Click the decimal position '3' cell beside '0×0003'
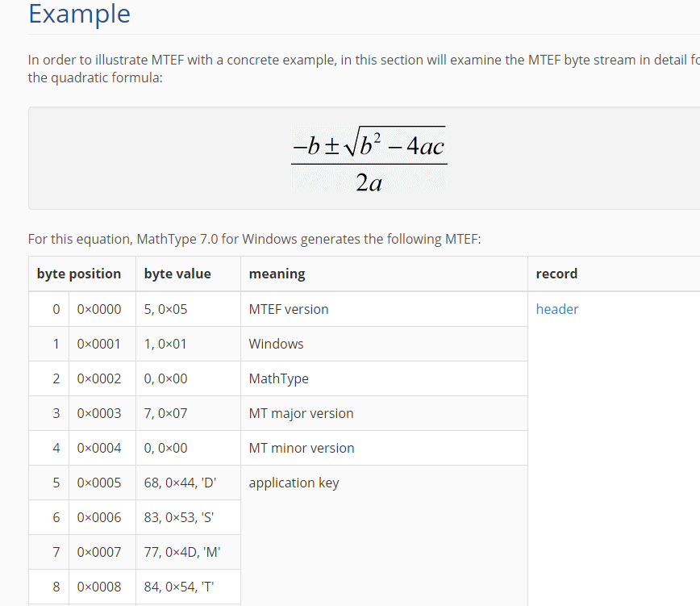 coord(48,413)
